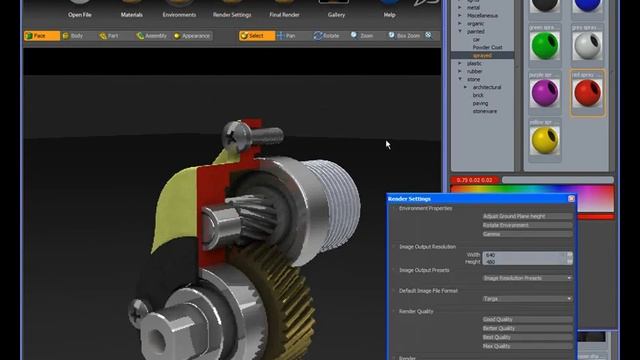Select the Powder Coat folder
This screenshot has height=360, width=640.
[487, 47]
